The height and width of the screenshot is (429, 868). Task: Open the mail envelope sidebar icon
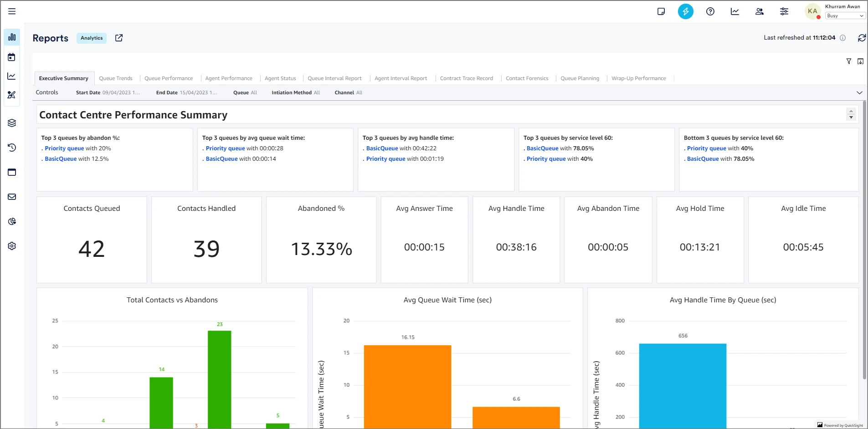(12, 197)
